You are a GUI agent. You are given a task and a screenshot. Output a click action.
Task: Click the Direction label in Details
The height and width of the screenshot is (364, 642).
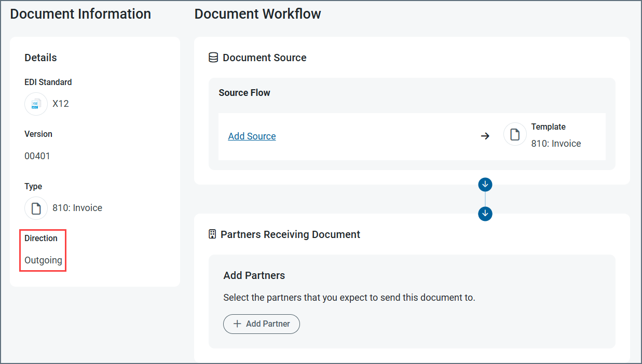41,238
